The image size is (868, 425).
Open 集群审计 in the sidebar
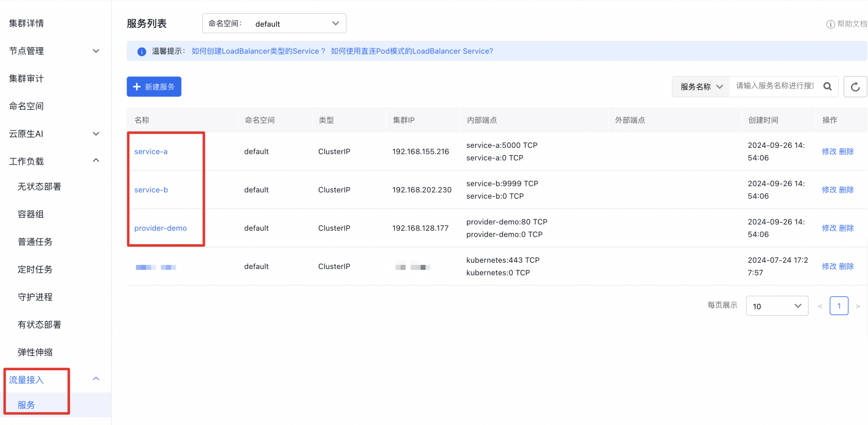(26, 79)
